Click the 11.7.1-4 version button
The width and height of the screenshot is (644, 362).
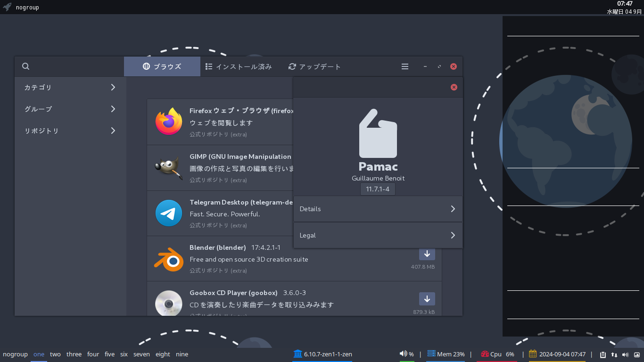tap(378, 189)
